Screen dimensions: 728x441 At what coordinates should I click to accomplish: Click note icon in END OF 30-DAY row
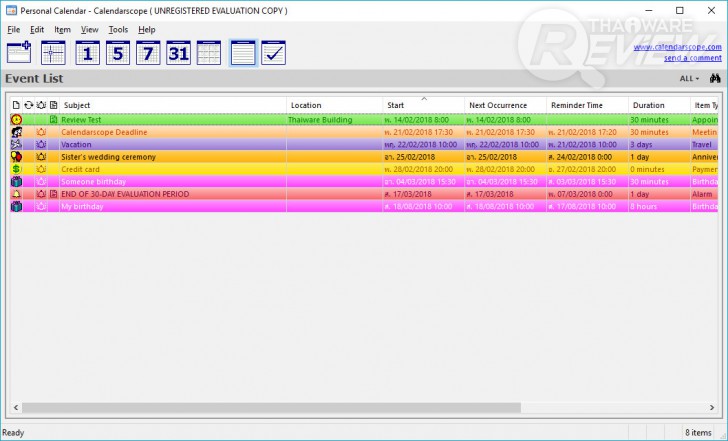point(53,194)
